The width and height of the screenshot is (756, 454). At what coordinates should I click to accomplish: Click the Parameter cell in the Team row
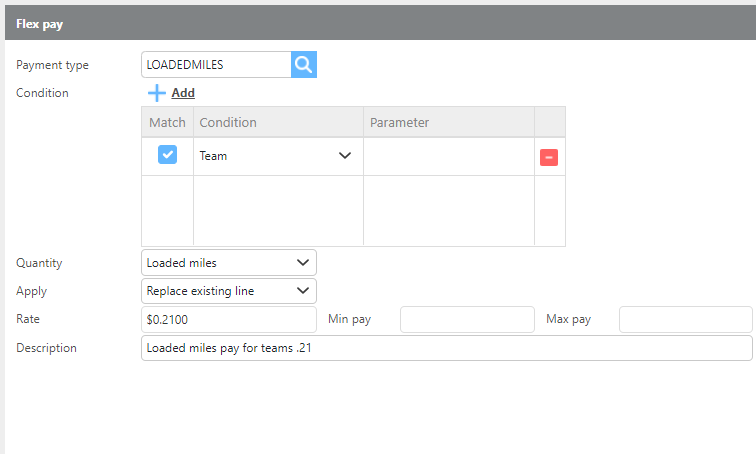(448, 156)
